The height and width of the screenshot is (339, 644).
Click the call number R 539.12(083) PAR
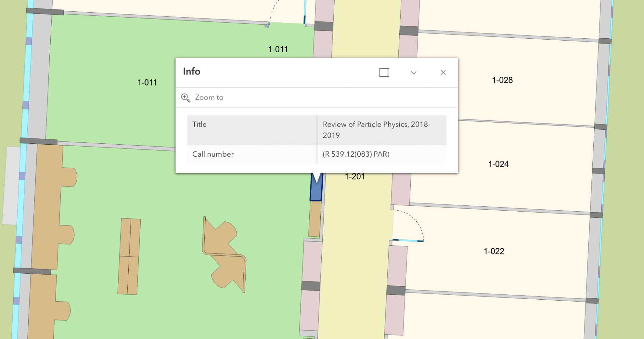pos(356,154)
